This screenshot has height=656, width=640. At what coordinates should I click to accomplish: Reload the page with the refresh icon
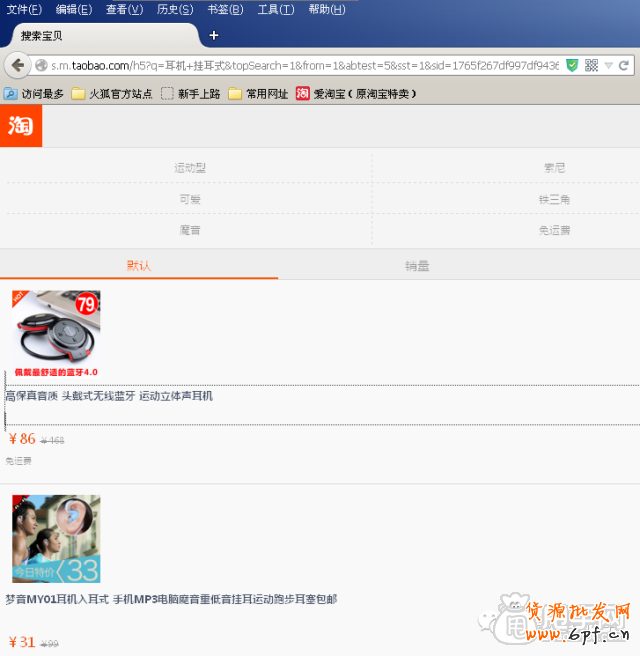tap(625, 65)
